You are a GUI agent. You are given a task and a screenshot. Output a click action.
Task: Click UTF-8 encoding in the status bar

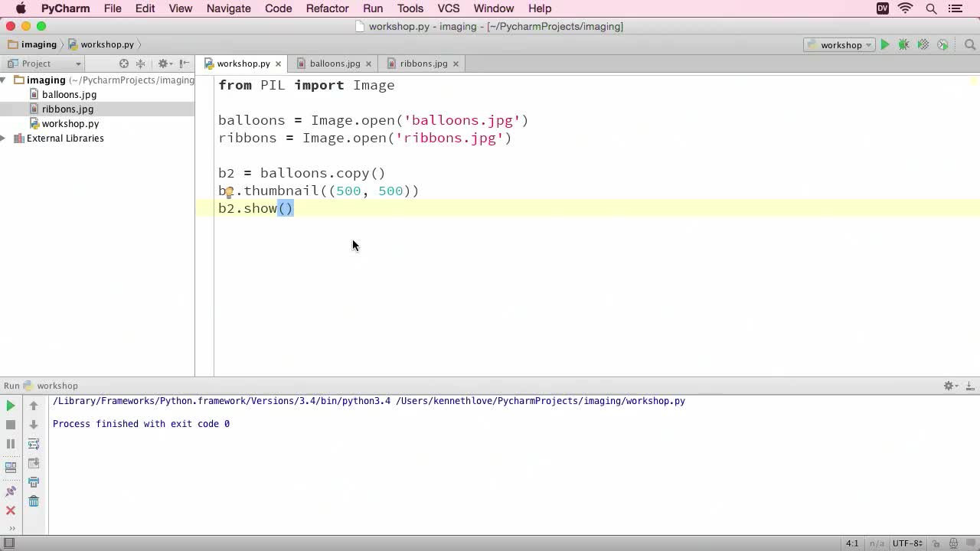(x=908, y=543)
